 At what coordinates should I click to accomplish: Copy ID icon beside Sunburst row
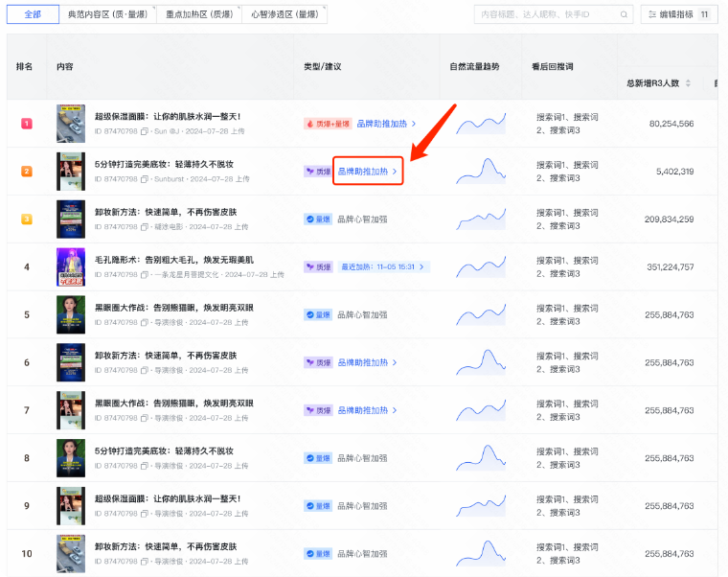click(x=145, y=179)
